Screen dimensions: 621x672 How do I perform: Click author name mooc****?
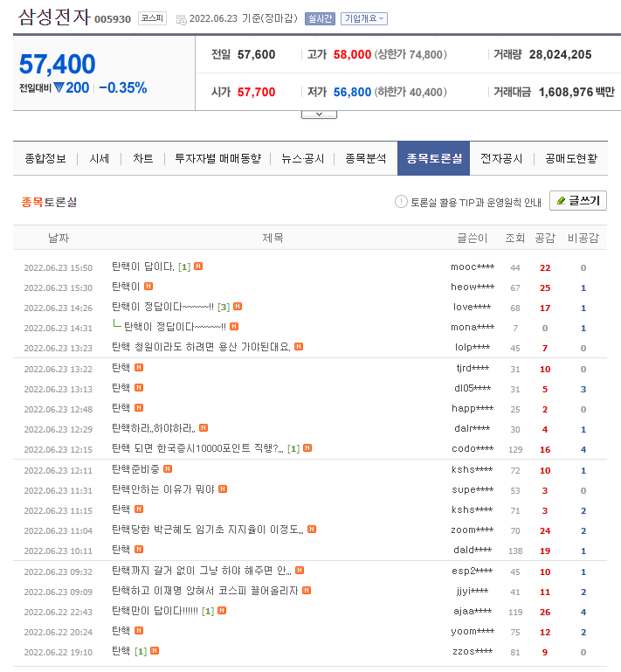point(473,267)
